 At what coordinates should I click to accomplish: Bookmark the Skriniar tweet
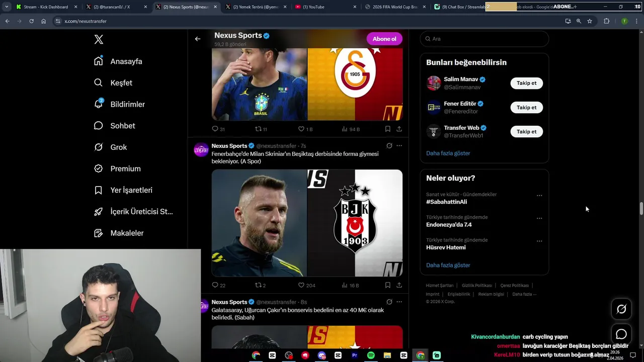[x=387, y=285]
